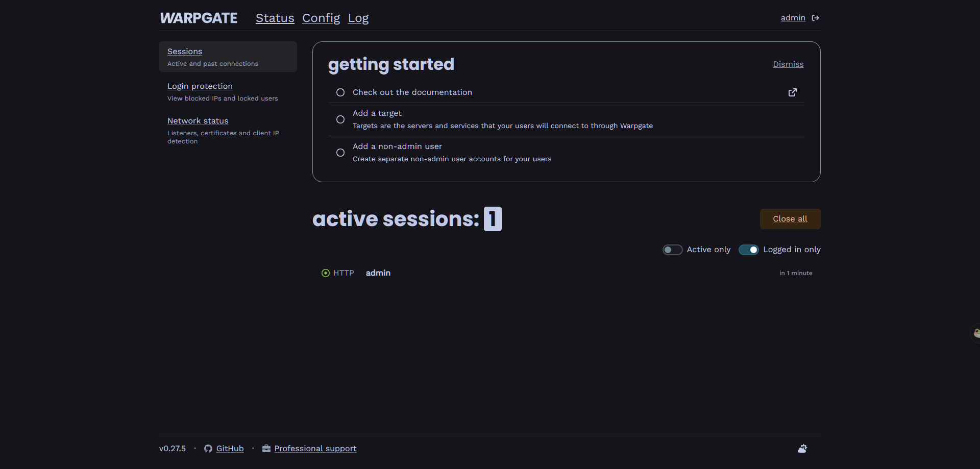The height and width of the screenshot is (469, 980).
Task: Click the active sessions count badge
Action: click(x=493, y=219)
